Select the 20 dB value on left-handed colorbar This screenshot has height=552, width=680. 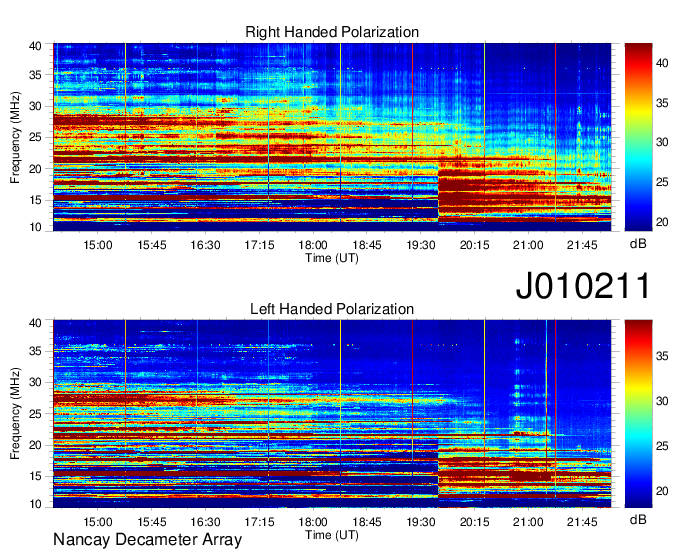click(662, 491)
